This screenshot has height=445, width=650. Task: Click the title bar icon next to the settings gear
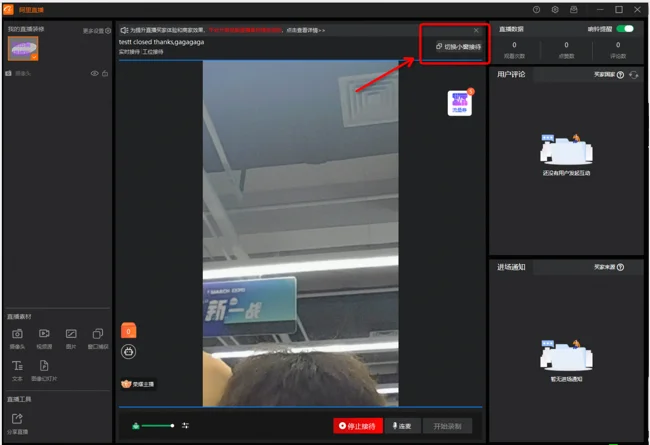574,10
